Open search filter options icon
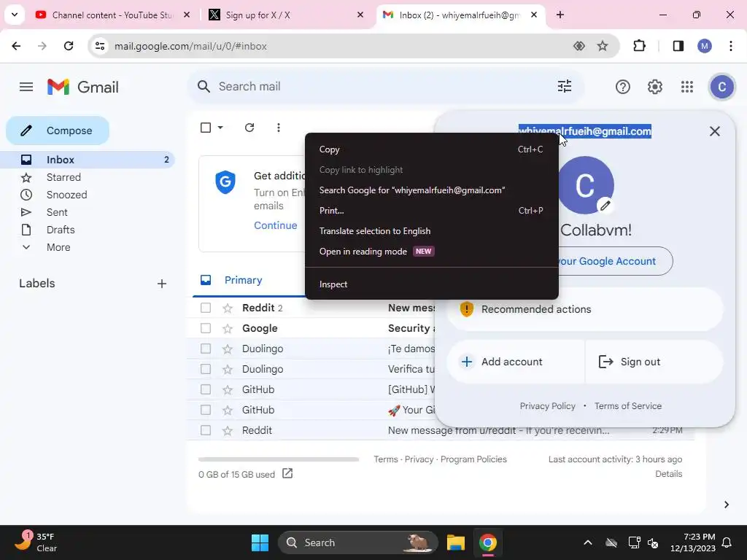This screenshot has height=560, width=747. pyautogui.click(x=565, y=87)
